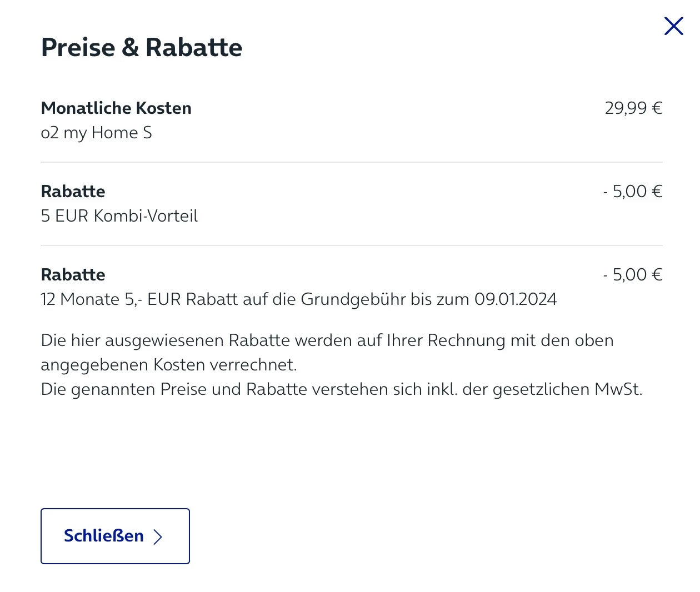Click Rabatte label above Kombi-Vorteil
This screenshot has width=700, height=592.
[73, 191]
